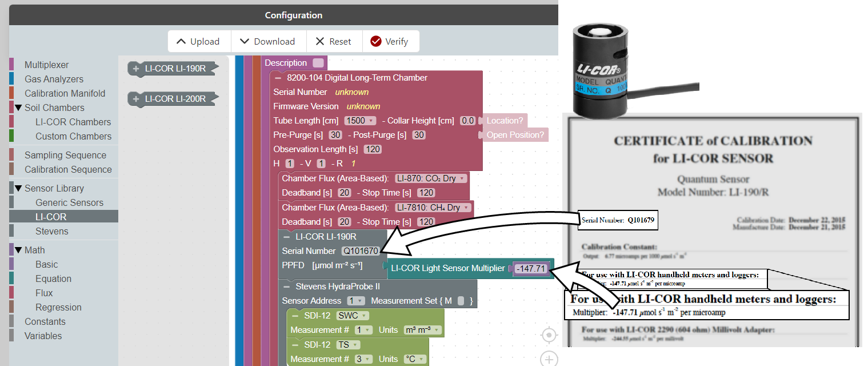Click the multiplier value -147.71 field
The image size is (868, 366).
[x=531, y=268]
